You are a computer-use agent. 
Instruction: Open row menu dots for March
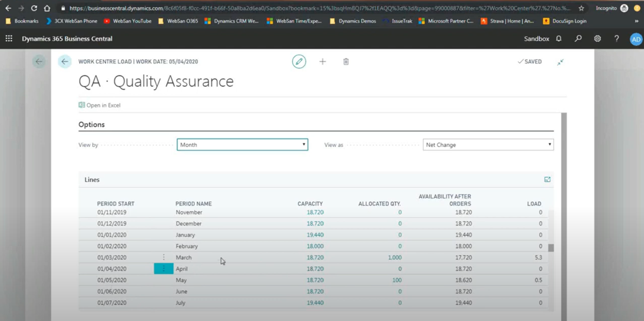pyautogui.click(x=164, y=258)
